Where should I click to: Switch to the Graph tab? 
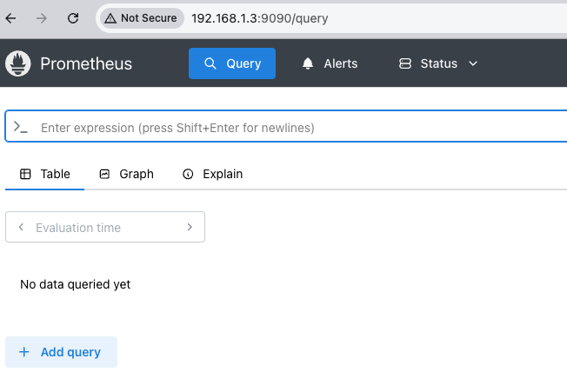(126, 174)
